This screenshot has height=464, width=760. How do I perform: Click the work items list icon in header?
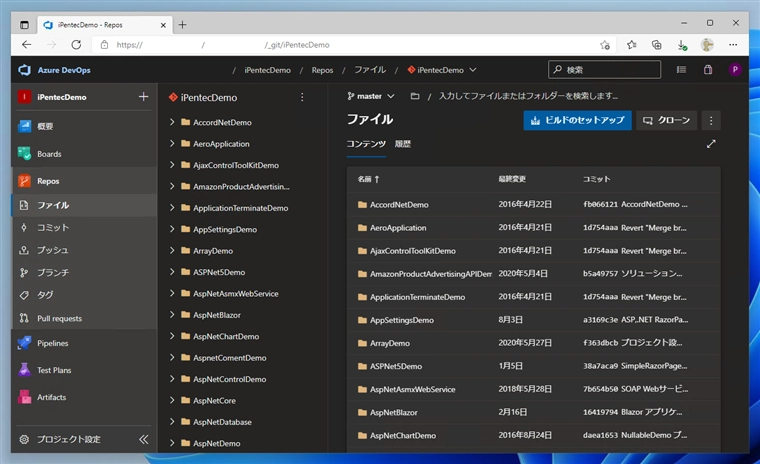pyautogui.click(x=681, y=70)
